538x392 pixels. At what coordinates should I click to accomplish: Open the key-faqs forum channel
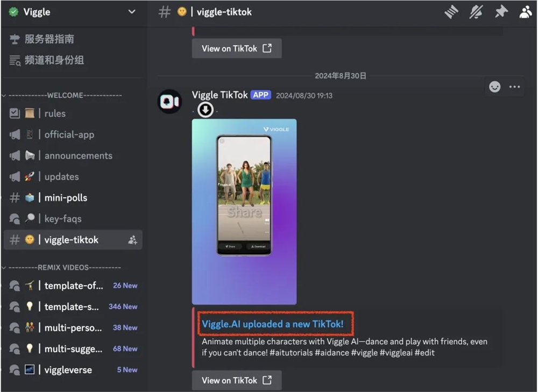click(x=73, y=218)
